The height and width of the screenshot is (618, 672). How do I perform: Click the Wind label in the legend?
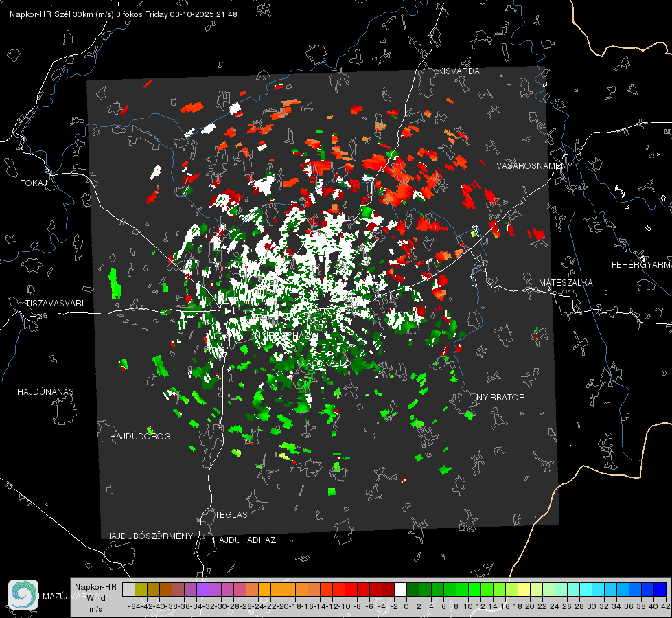pos(95,598)
